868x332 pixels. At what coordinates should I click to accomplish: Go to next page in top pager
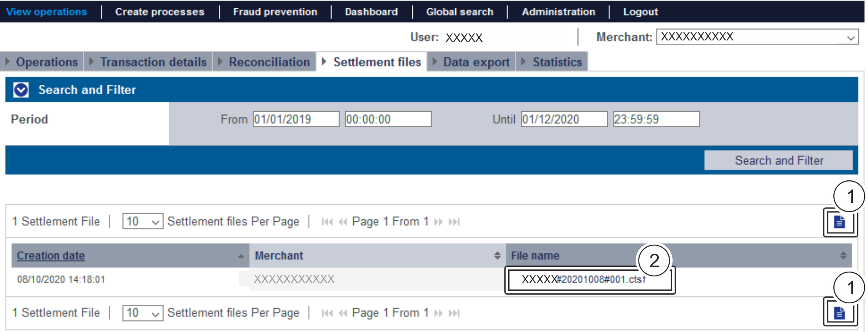click(x=438, y=222)
